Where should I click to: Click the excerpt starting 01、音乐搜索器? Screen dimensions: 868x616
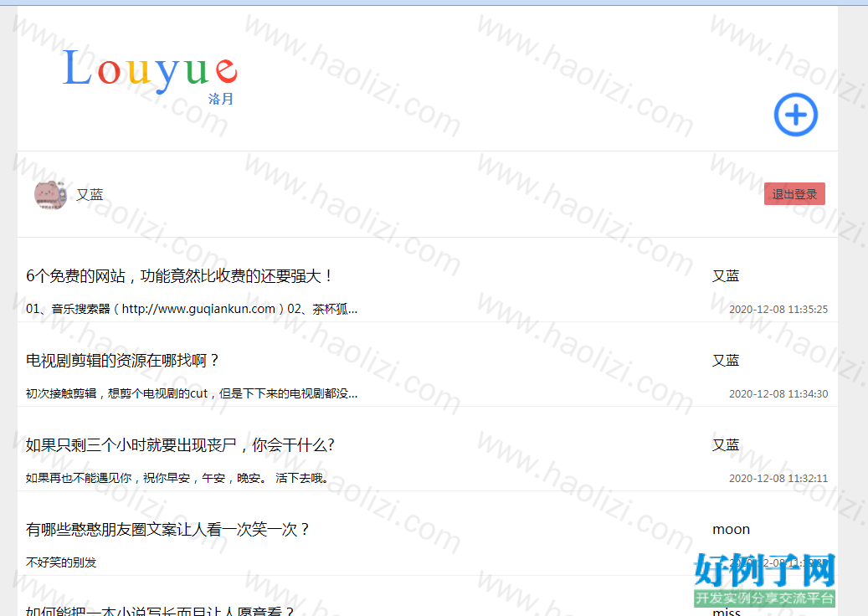pos(192,309)
